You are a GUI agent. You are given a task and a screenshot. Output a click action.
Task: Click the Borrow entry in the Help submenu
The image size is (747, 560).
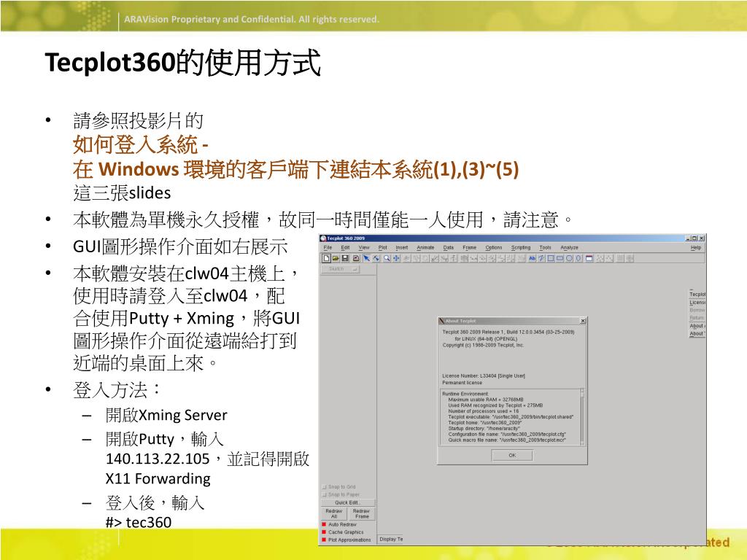point(697,310)
